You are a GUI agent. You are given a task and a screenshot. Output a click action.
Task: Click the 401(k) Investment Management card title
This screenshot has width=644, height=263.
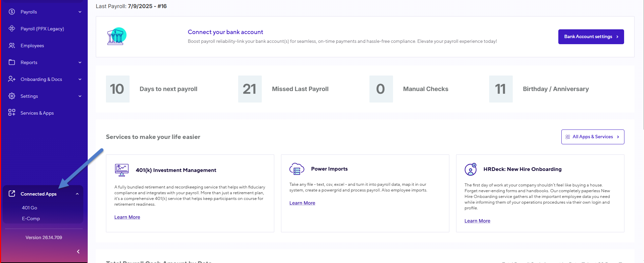[x=176, y=170]
